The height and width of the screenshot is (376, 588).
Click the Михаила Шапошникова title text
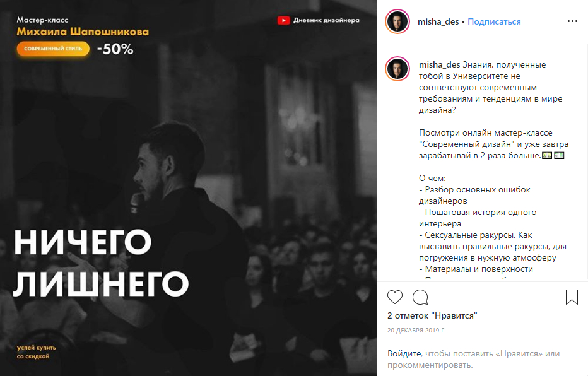pyautogui.click(x=83, y=32)
